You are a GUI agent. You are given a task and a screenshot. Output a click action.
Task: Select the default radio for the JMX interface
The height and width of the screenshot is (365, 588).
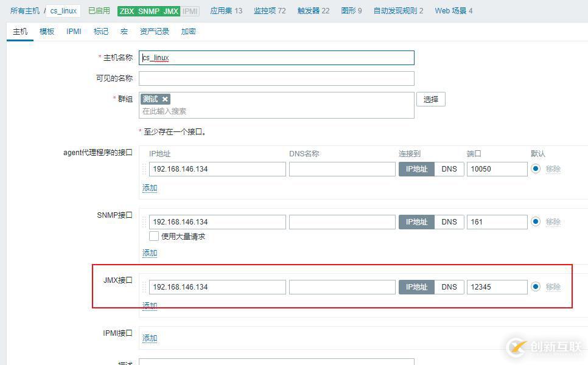pos(534,287)
